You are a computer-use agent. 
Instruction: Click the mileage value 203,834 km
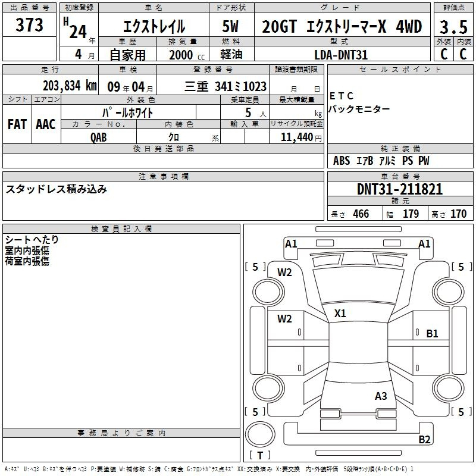point(69,86)
